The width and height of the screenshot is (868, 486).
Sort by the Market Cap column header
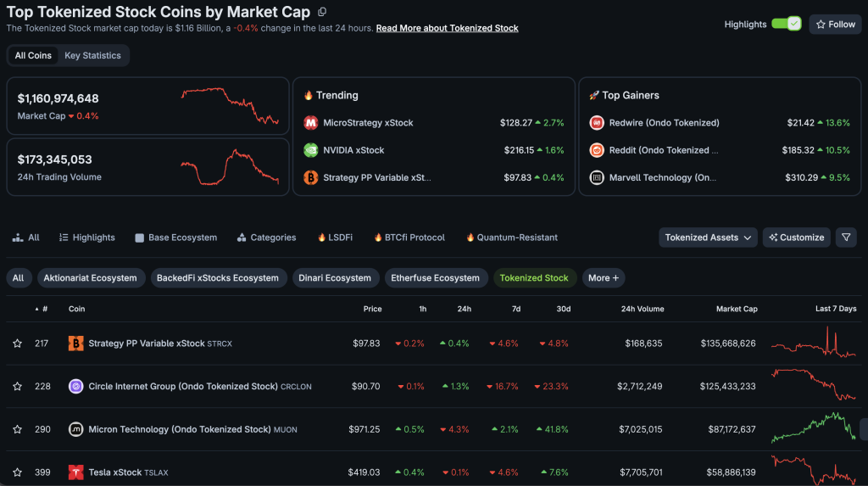[x=737, y=309]
